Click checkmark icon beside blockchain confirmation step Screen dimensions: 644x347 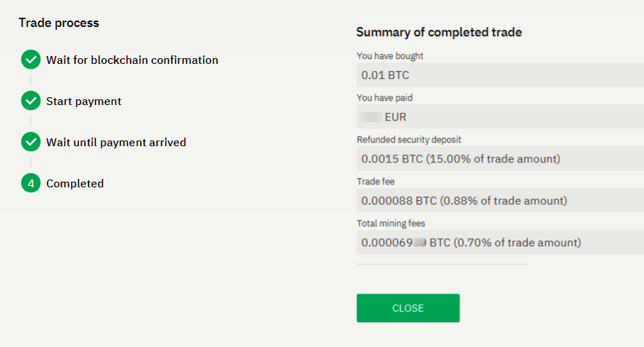pyautogui.click(x=31, y=60)
